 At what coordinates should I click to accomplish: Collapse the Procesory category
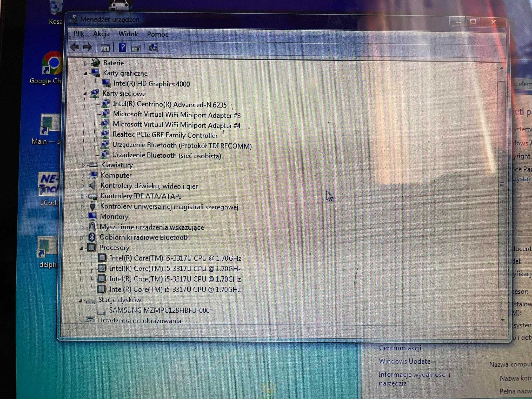pyautogui.click(x=81, y=248)
